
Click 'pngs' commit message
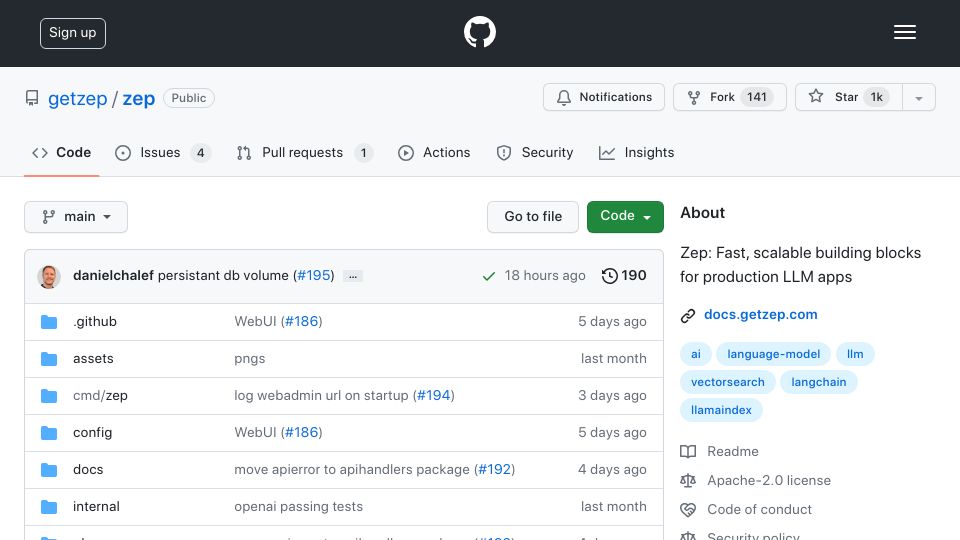(250, 359)
